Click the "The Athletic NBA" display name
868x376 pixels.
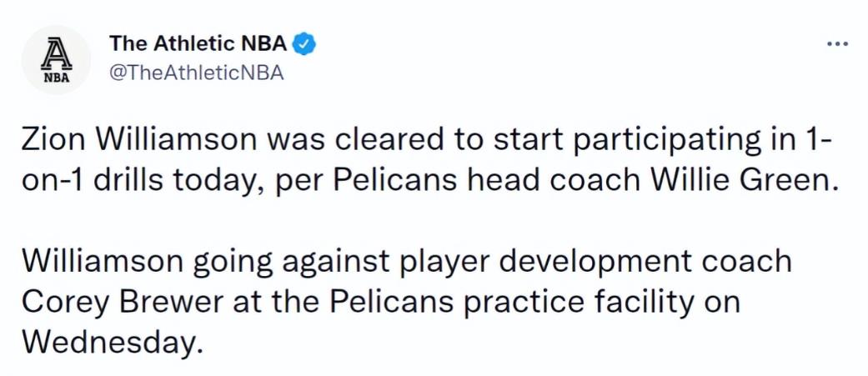click(x=198, y=43)
